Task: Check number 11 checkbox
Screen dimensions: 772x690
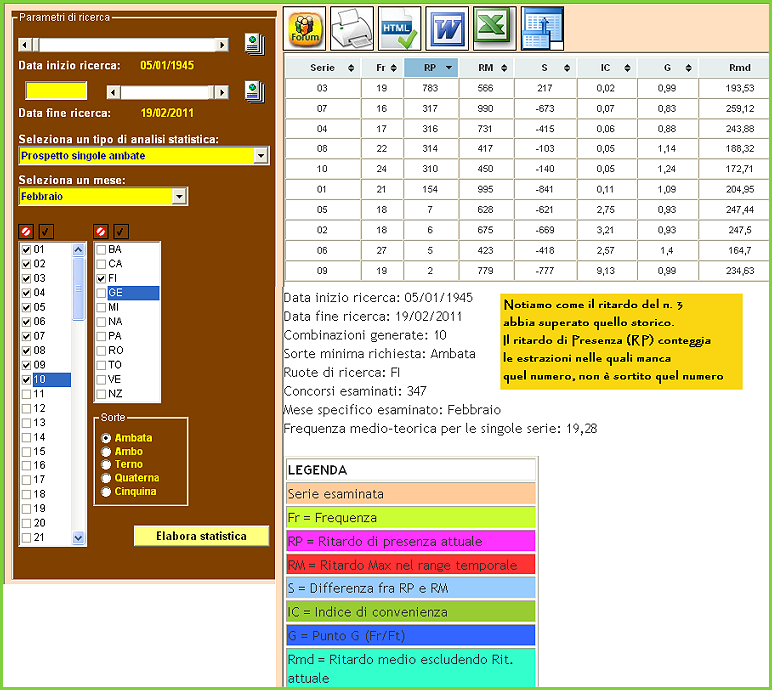Action: click(x=27, y=394)
